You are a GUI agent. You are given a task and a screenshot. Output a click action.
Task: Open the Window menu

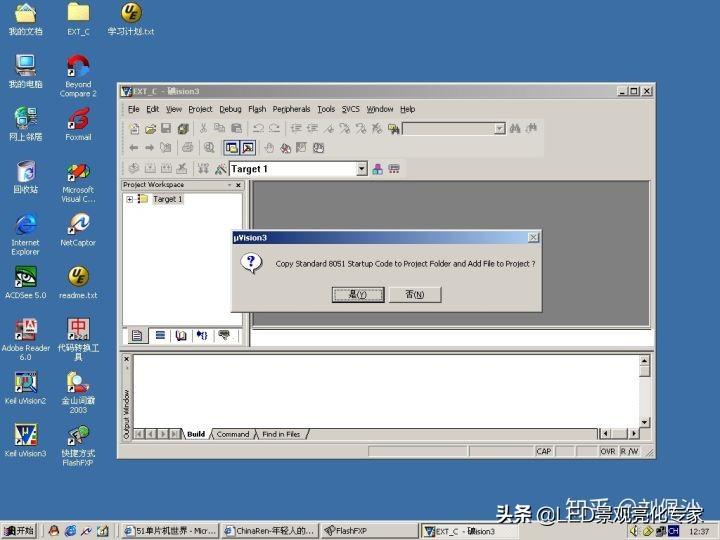[380, 109]
